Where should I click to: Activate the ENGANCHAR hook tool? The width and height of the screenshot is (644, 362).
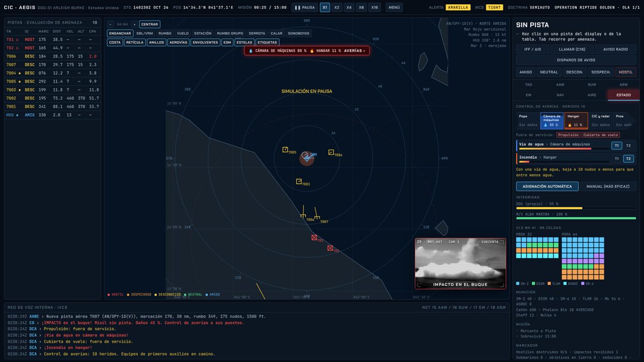(x=120, y=33)
